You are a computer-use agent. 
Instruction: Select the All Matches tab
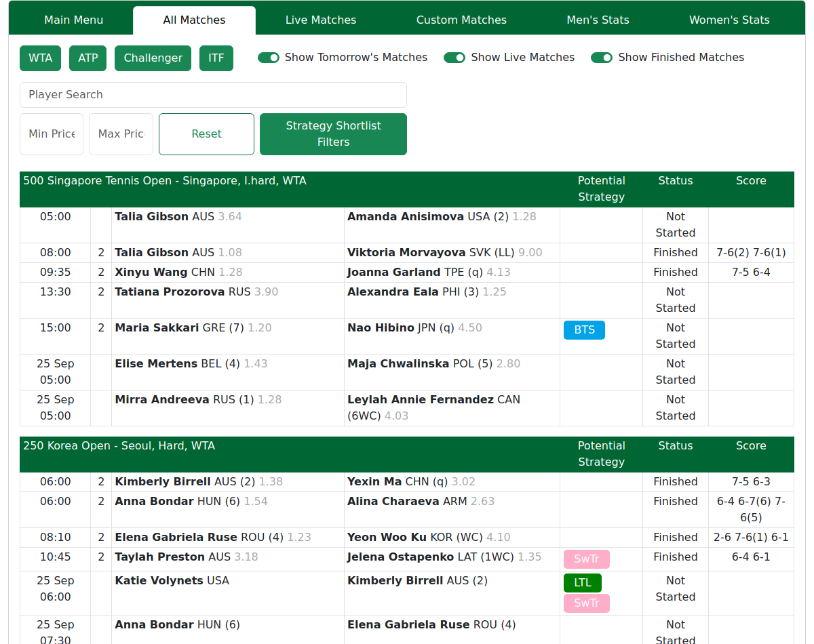coord(194,20)
